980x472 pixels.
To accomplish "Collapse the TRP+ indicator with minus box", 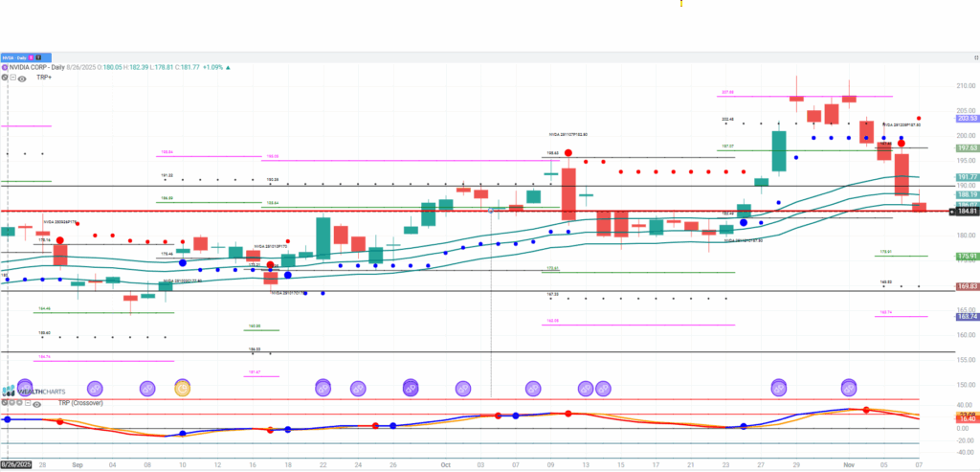I will [13, 76].
